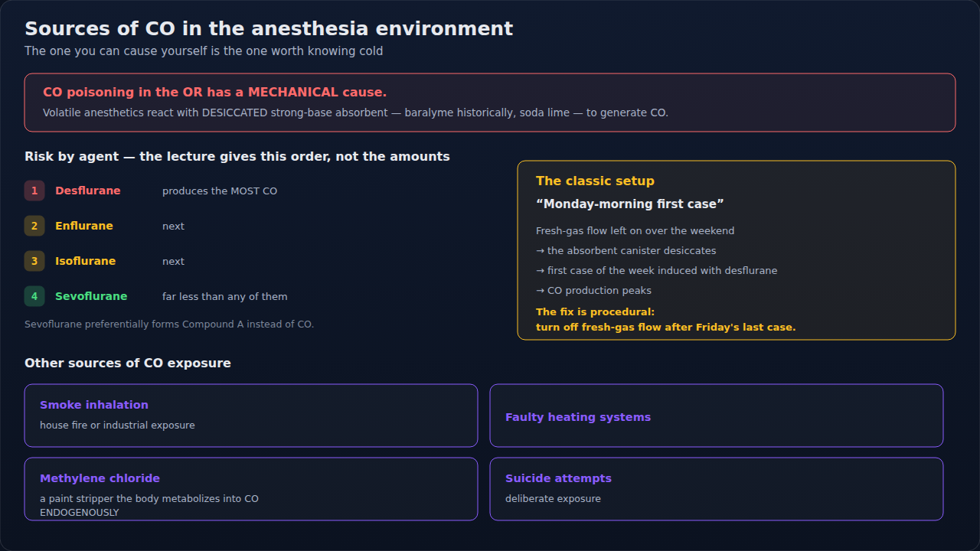Open the Faulty heating systems card
Image resolution: width=980 pixels, height=551 pixels.
717,416
